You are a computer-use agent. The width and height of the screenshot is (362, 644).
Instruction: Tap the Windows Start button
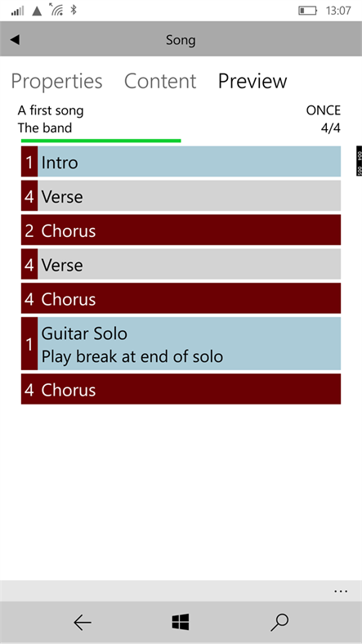(x=181, y=623)
